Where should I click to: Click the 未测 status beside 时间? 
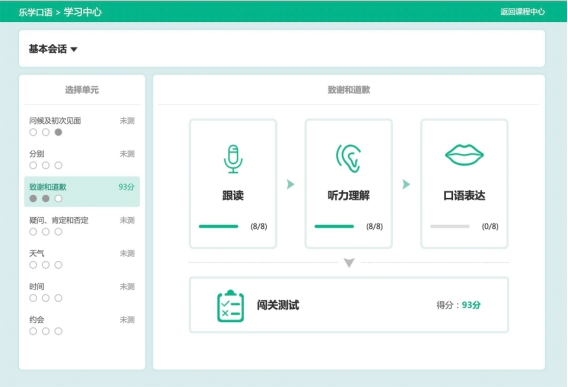click(127, 287)
